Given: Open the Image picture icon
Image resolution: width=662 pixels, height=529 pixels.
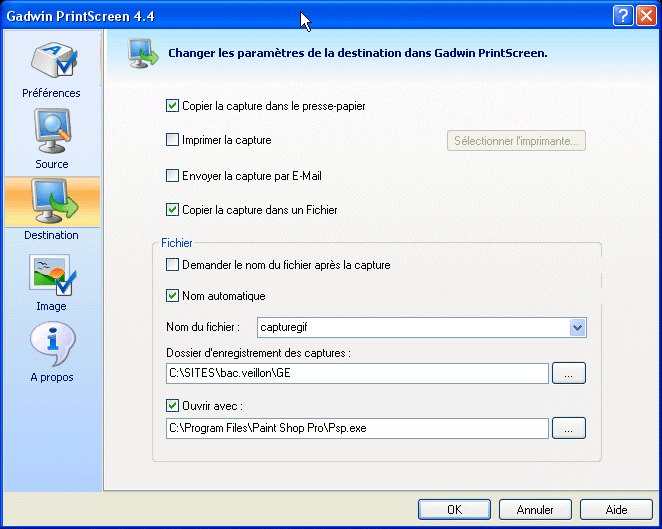Looking at the screenshot, I should 52,274.
